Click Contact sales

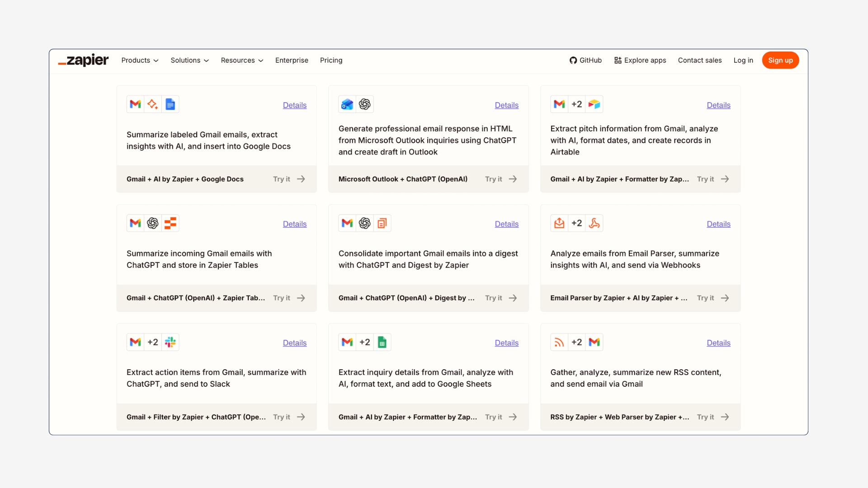click(700, 60)
